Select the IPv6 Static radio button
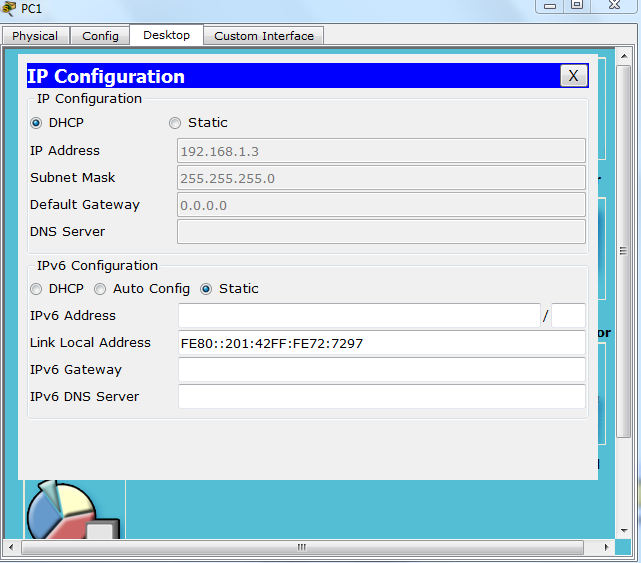Viewport: 641px width, 563px height. [206, 289]
